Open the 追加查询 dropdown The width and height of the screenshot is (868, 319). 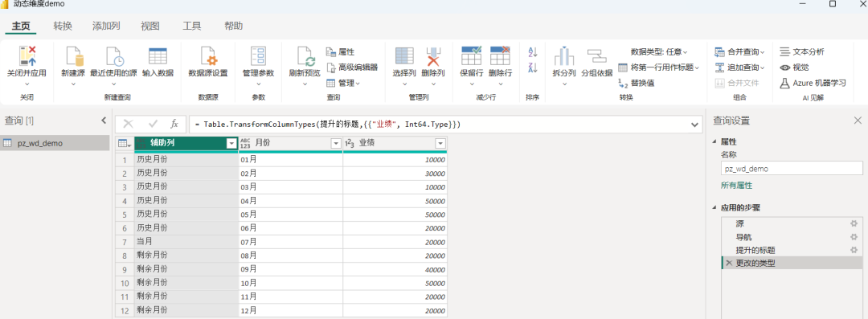(739, 67)
